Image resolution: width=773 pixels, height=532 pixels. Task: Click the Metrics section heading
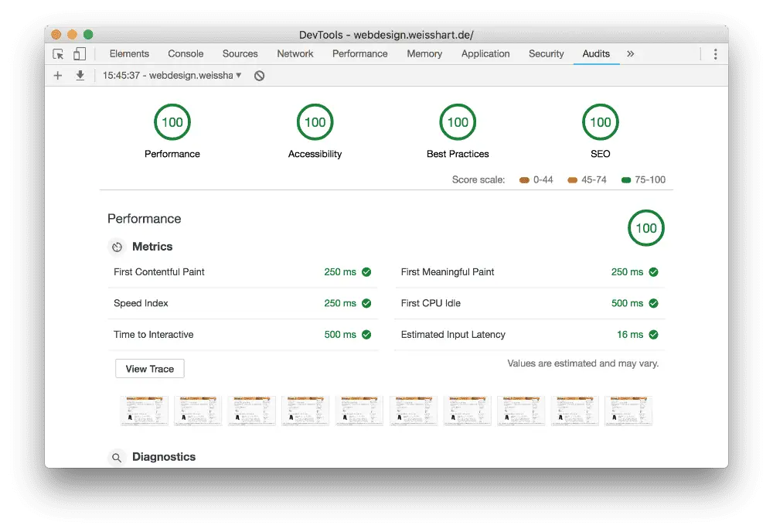click(152, 247)
